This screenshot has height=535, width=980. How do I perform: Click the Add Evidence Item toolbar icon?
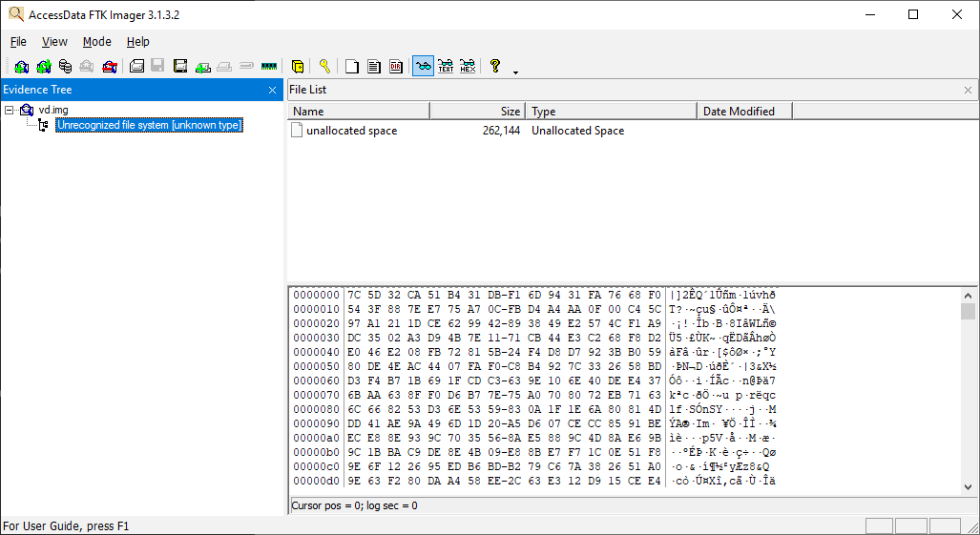tap(22, 66)
